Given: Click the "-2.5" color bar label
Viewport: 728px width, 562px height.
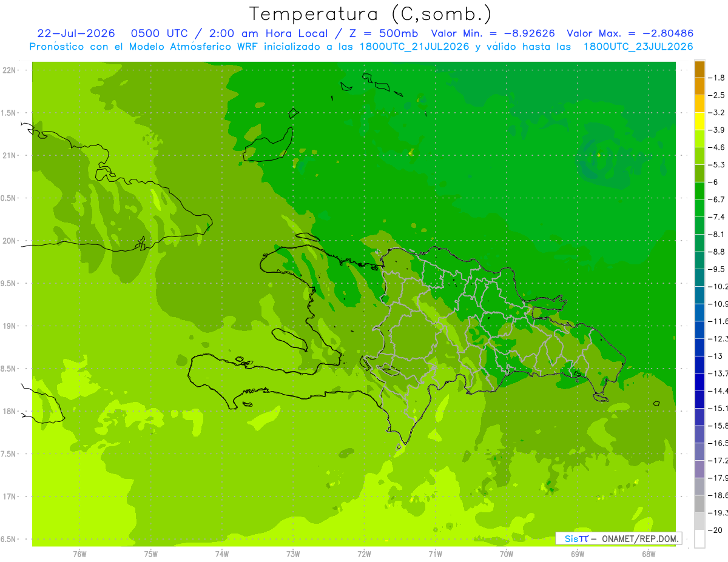Looking at the screenshot, I should coord(716,95).
